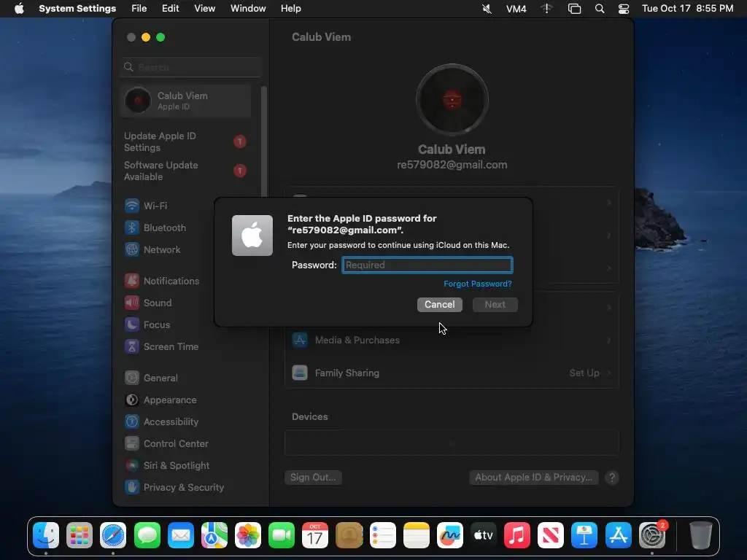Viewport: 747px width, 560px height.
Task: Click the date and time in menu bar
Action: [x=687, y=9]
